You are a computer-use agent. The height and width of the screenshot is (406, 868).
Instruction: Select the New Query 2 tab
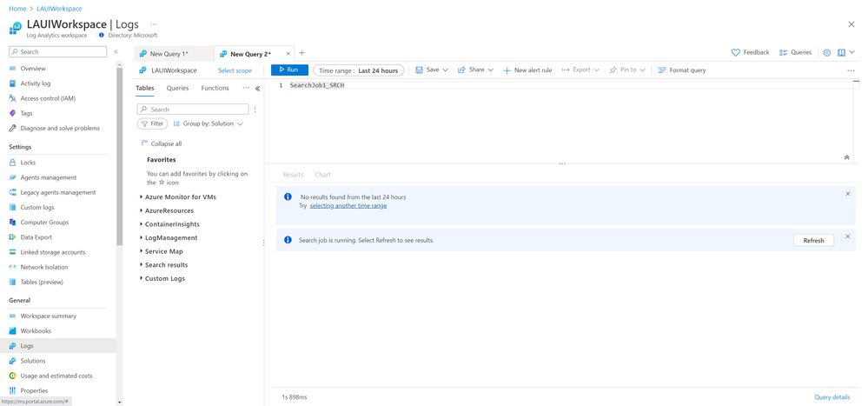[250, 54]
